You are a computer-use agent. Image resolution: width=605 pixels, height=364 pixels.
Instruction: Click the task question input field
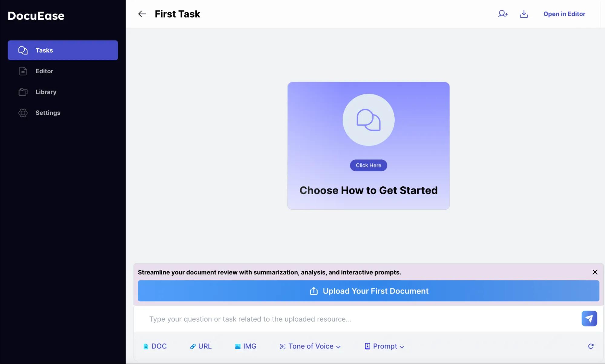[x=362, y=318]
